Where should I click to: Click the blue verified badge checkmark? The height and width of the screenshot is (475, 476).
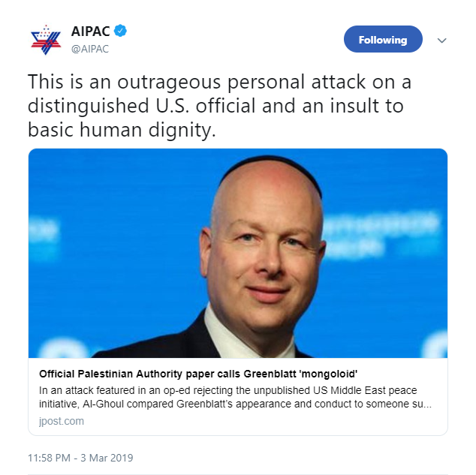point(121,31)
